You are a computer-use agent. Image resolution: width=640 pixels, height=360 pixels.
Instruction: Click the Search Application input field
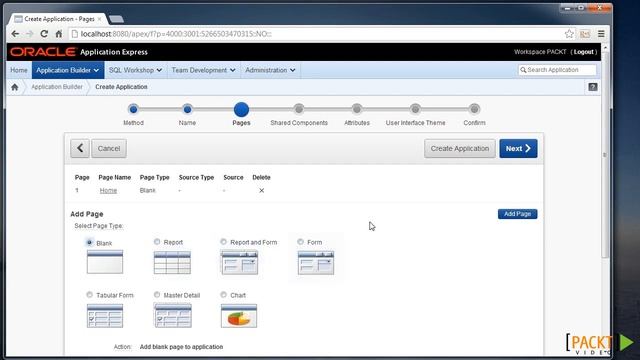click(558, 70)
